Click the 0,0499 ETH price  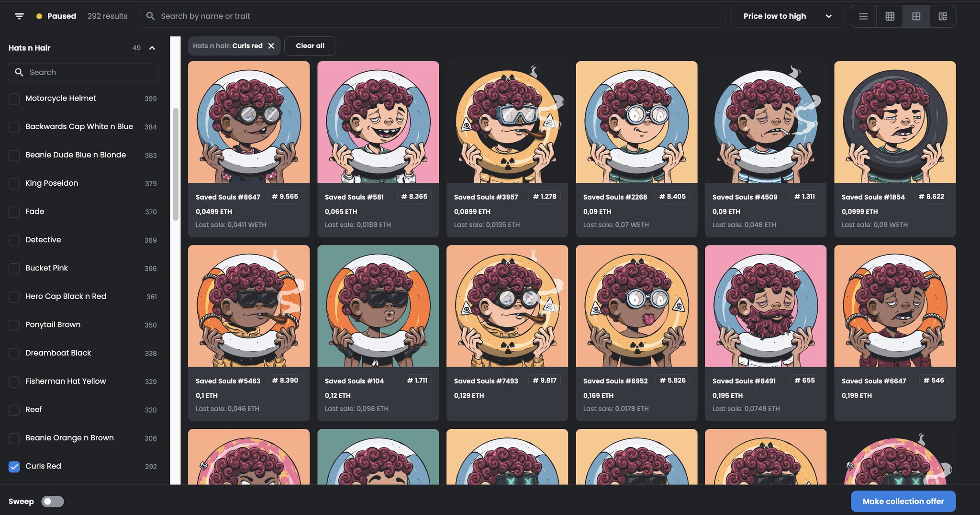tap(214, 212)
